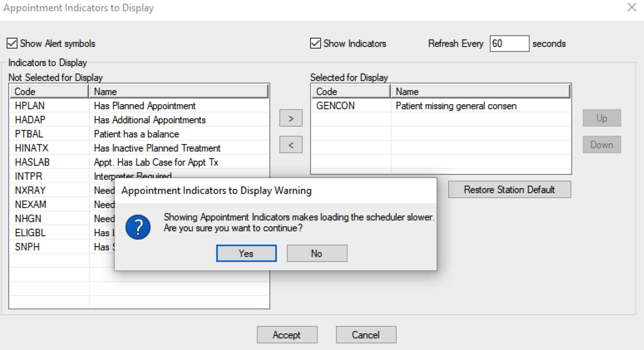Edit the Refresh Every seconds field

[509, 43]
